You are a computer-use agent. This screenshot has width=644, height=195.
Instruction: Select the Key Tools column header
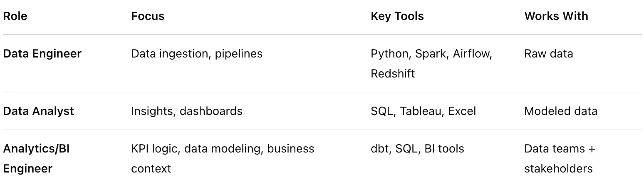[x=397, y=16]
